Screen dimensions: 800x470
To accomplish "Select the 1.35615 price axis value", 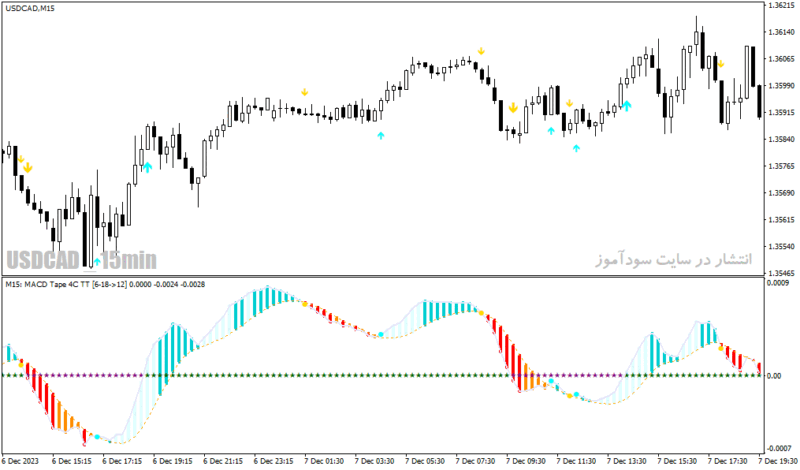I will [781, 219].
